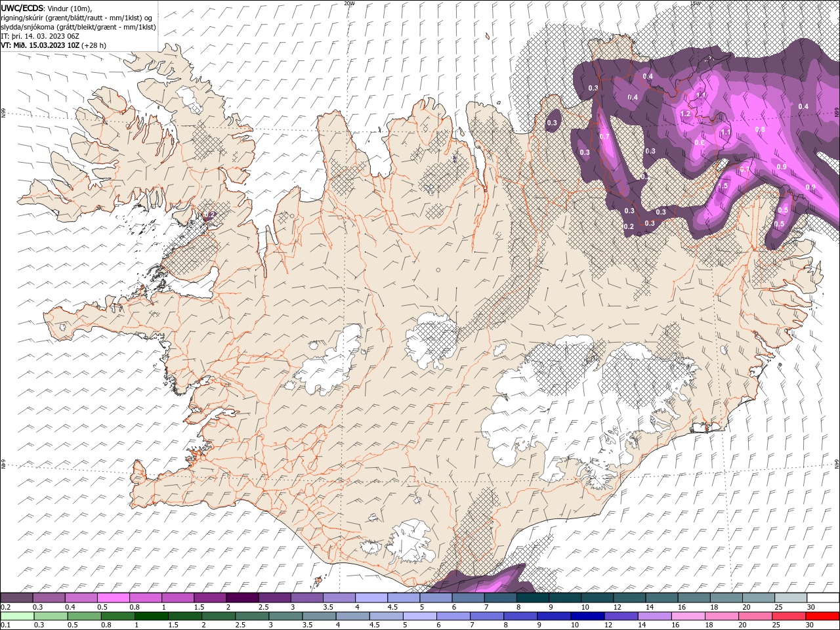Click the title text 'UWC/ECDS: Vindur (10m),'
This screenshot has height=630, width=840.
pyautogui.click(x=47, y=8)
